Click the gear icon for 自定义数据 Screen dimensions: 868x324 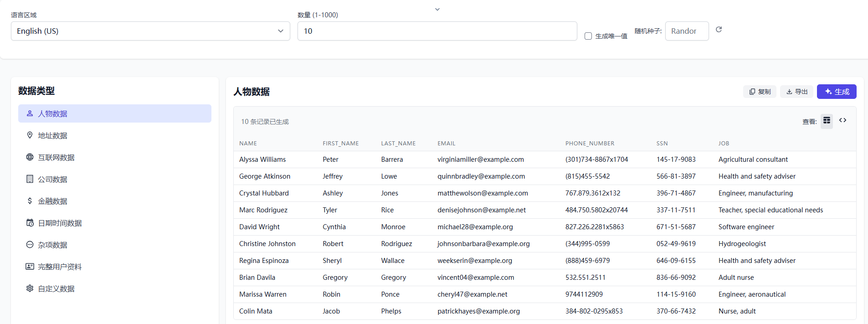coord(30,288)
